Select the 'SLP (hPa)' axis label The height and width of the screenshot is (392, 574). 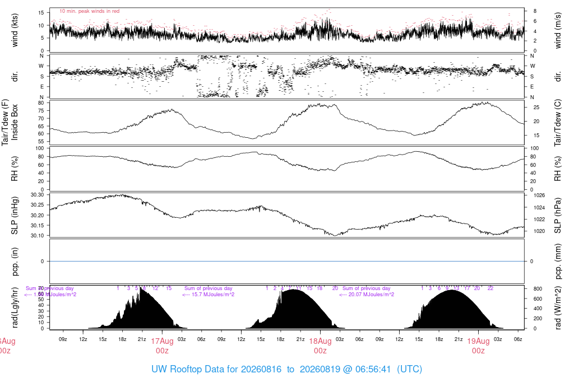(x=558, y=216)
